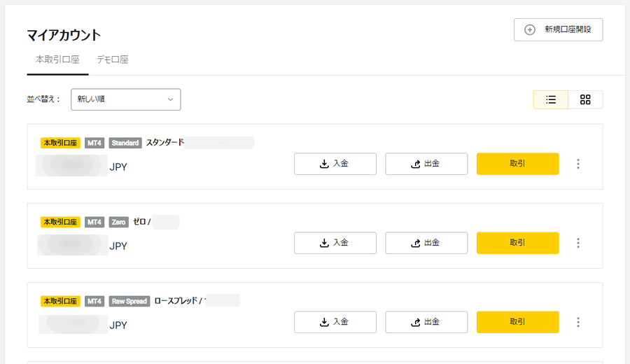The height and width of the screenshot is (364, 630).
Task: Deposit into the Standard account
Action: pos(335,164)
